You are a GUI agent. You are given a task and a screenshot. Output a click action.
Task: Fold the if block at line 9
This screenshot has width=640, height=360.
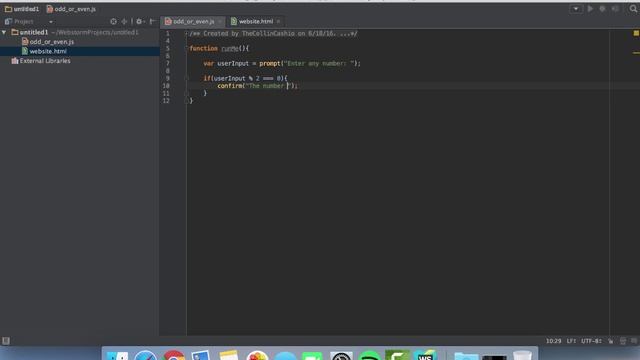coord(187,78)
